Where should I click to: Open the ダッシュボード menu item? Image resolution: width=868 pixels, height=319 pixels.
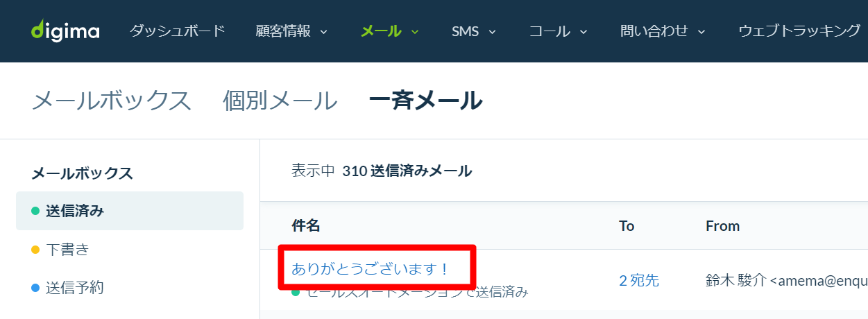[177, 31]
